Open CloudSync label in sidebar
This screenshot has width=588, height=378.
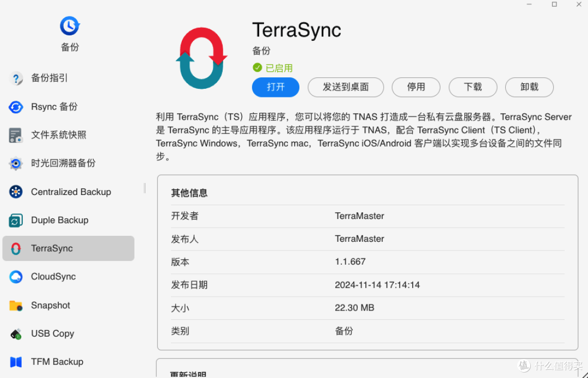tap(53, 276)
